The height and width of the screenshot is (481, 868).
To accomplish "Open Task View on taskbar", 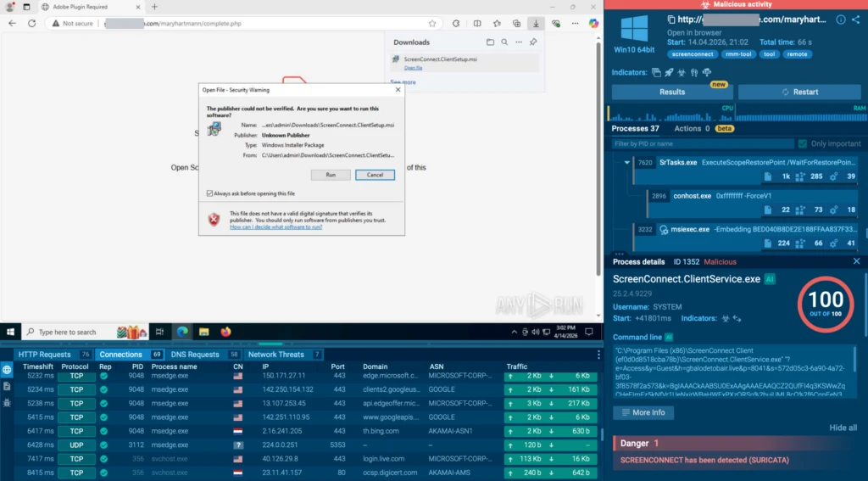I will click(159, 332).
